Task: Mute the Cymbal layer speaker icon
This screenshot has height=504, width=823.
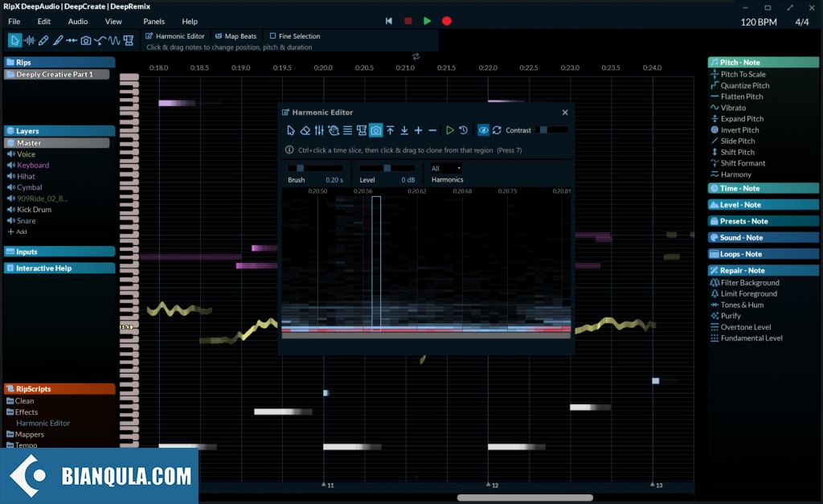Action: 10,187
